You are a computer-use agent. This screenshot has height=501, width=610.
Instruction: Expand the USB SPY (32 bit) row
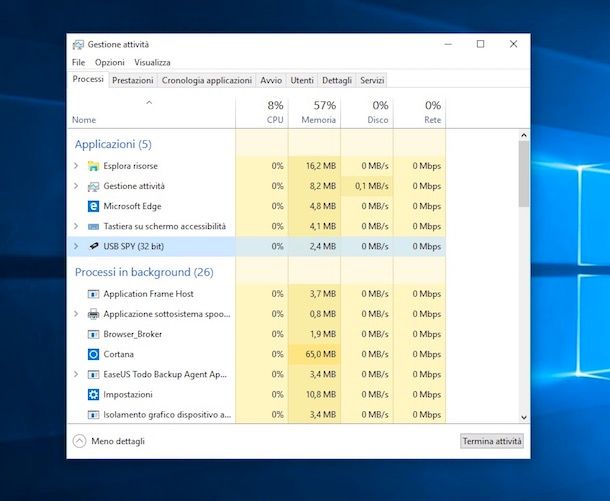tap(76, 246)
